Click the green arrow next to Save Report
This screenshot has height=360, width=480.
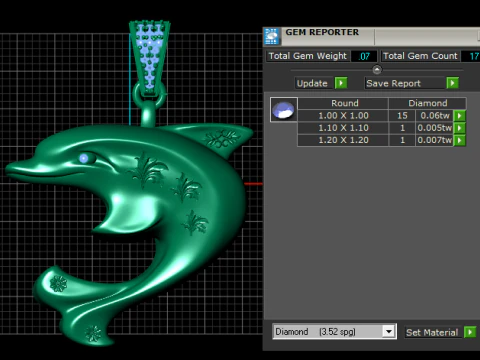(x=452, y=83)
